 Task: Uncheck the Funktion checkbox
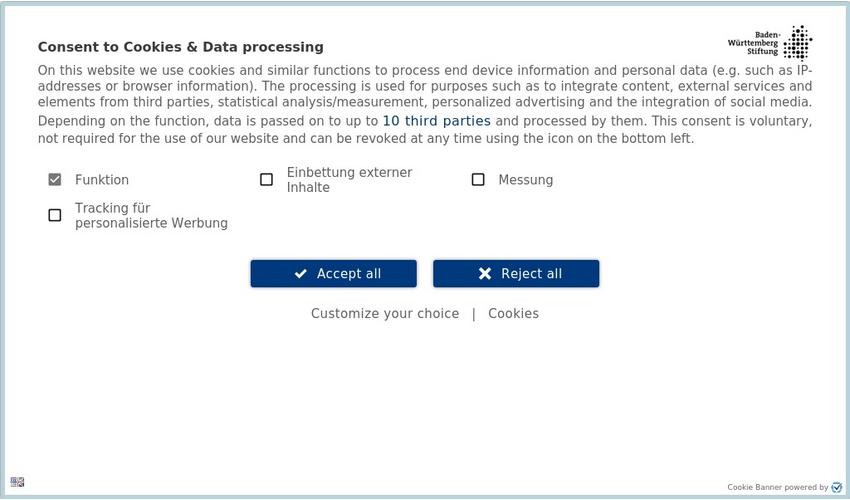tap(55, 180)
